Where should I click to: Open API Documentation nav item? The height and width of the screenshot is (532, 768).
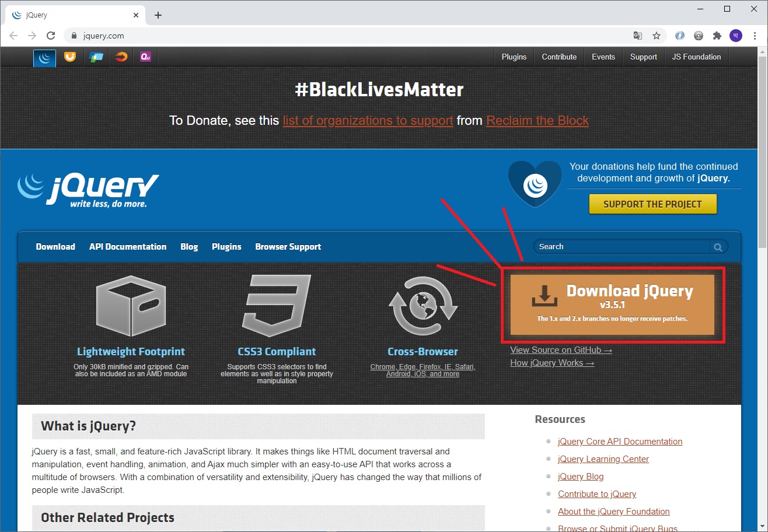click(128, 247)
